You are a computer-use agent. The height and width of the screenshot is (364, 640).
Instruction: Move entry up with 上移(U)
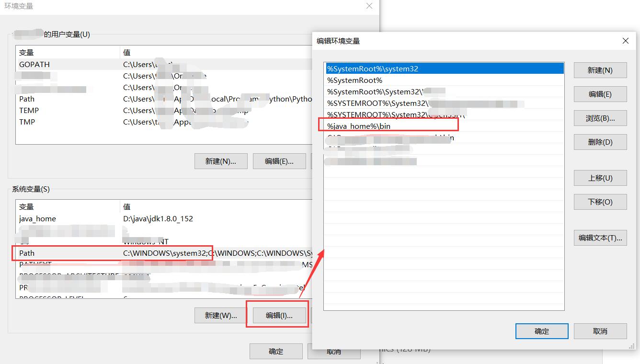click(600, 178)
